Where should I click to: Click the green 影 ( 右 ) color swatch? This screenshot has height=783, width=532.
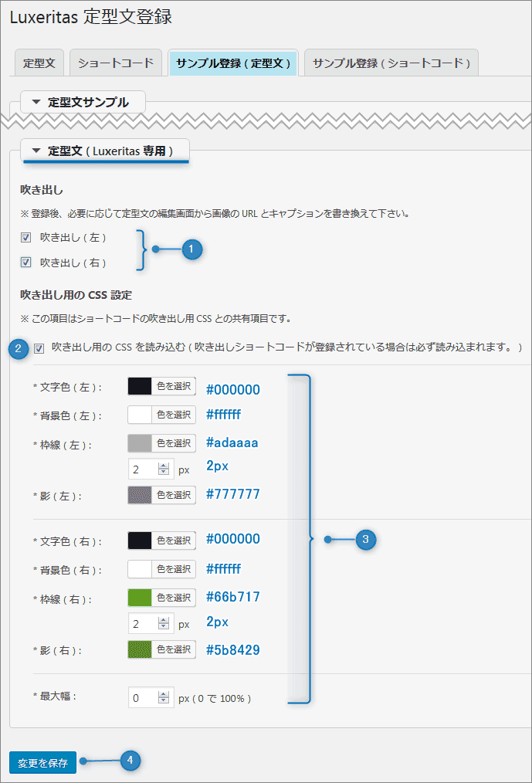point(140,649)
